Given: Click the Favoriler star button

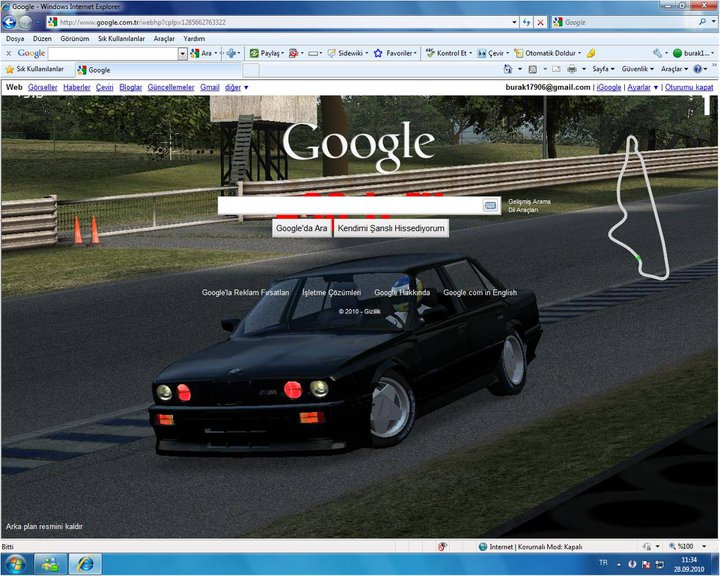Looking at the screenshot, I should tap(393, 53).
